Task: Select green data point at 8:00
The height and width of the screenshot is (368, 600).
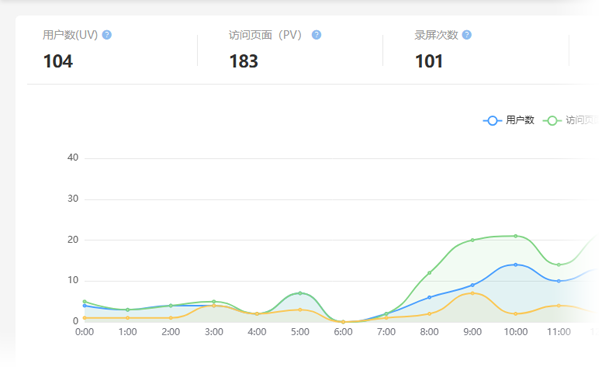Action: point(429,273)
